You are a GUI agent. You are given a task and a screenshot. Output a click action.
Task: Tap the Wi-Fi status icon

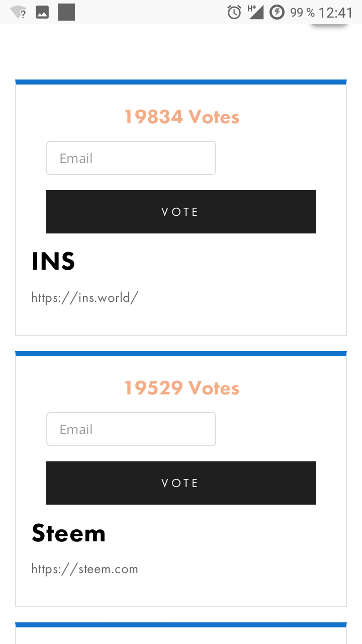pyautogui.click(x=18, y=13)
